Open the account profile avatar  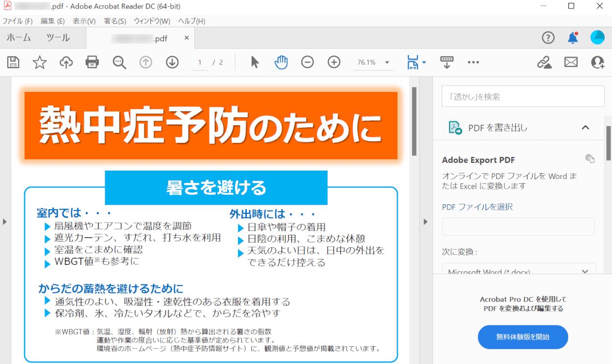pos(597,38)
